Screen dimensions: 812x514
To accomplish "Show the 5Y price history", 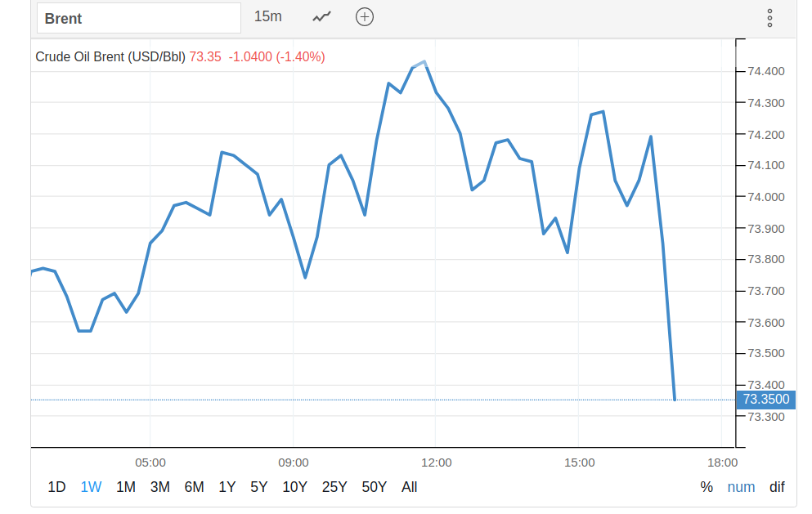I will pyautogui.click(x=259, y=487).
